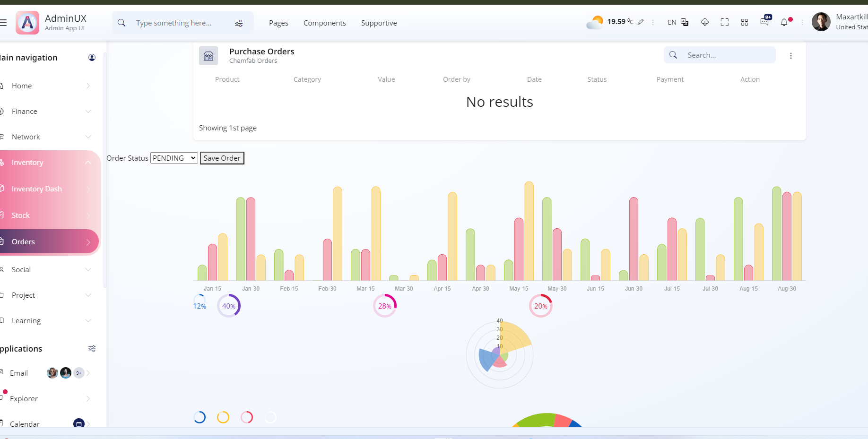This screenshot has width=868, height=439.
Task: Open the apps grid icon
Action: click(x=745, y=22)
